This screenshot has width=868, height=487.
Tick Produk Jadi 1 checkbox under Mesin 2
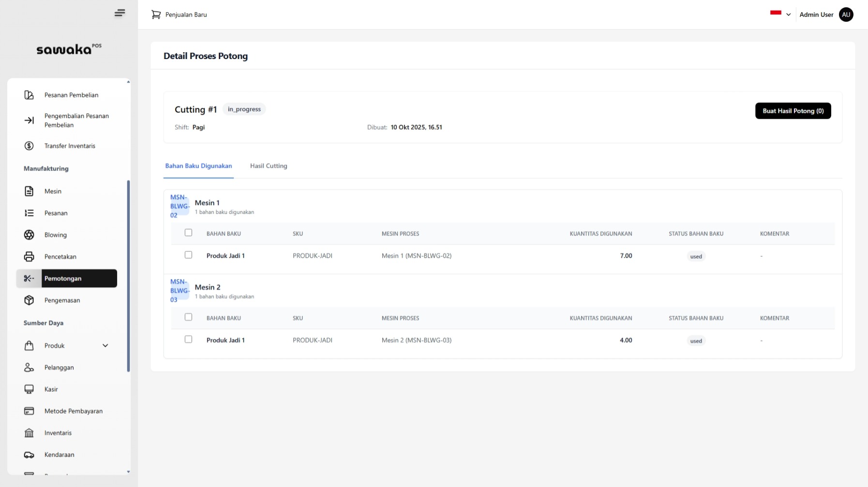click(x=188, y=339)
